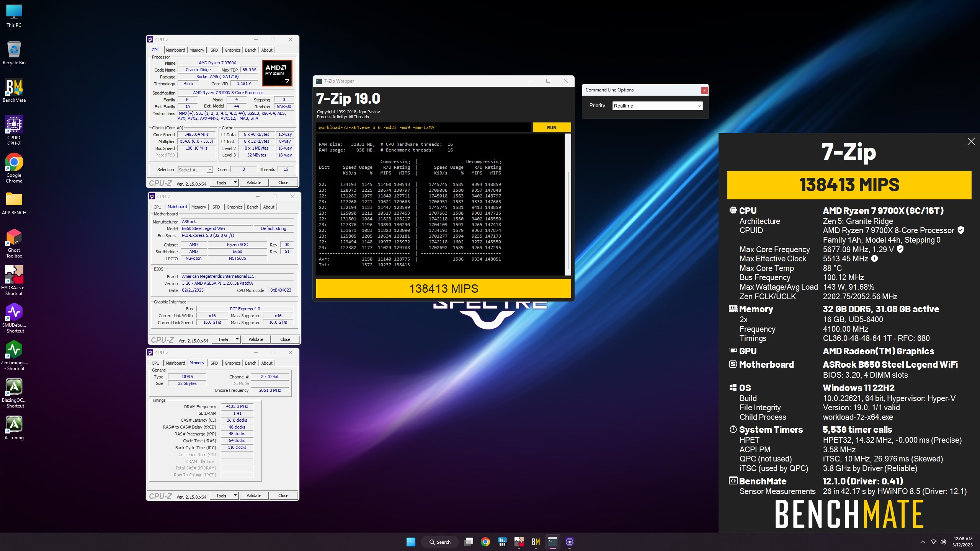Expand Tools arrow in top CPU-Z window
Screen dimensions: 980x551
click(x=235, y=183)
